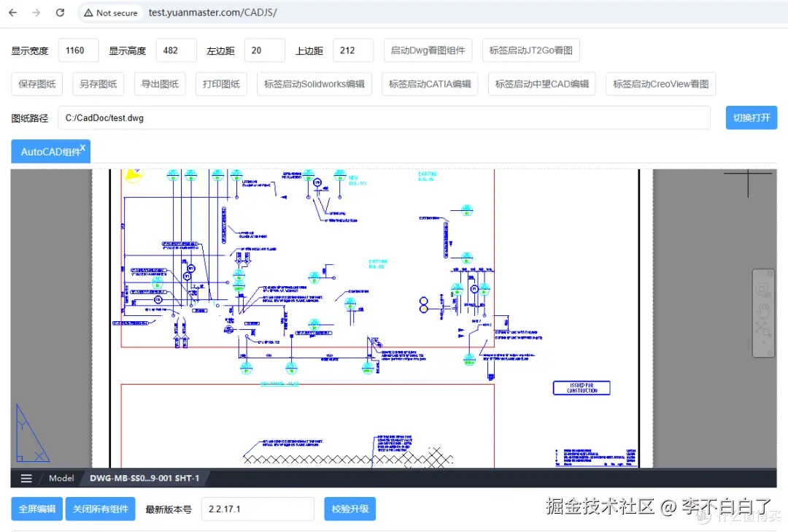This screenshot has width=788, height=532.
Task: Refresh the page in the browser
Action: coord(60,12)
